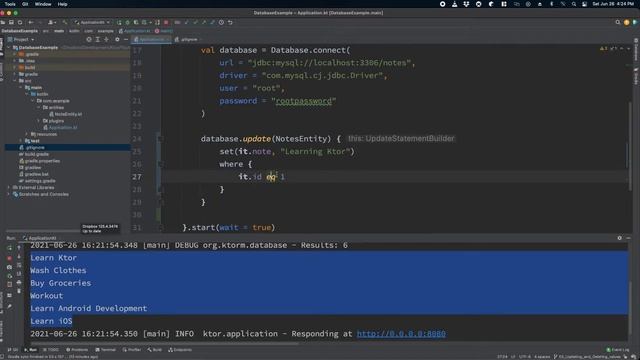Expand External Libraries node
This screenshot has width=640, height=360.
click(9, 187)
